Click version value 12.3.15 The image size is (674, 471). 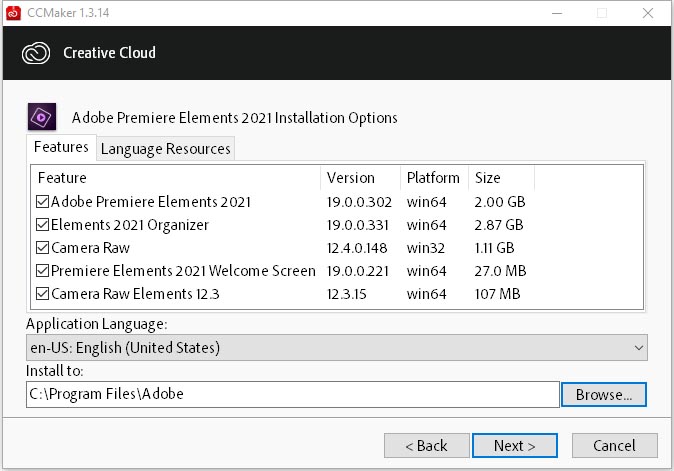point(346,294)
